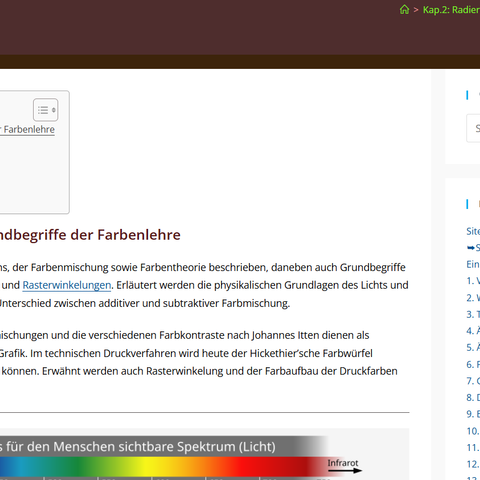Viewport: 480px width, 480px height.
Task: Open sidebar link number 8
Action: (473, 397)
